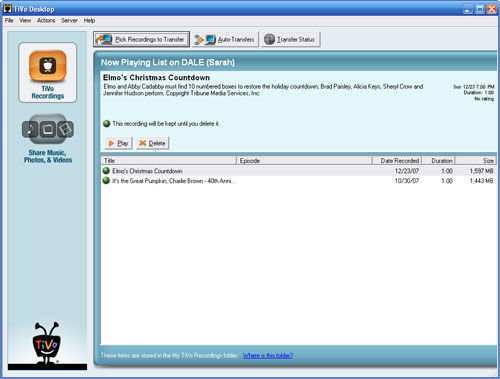This screenshot has height=379, width=500.
Task: Open Auto-Transfers
Action: (x=225, y=39)
